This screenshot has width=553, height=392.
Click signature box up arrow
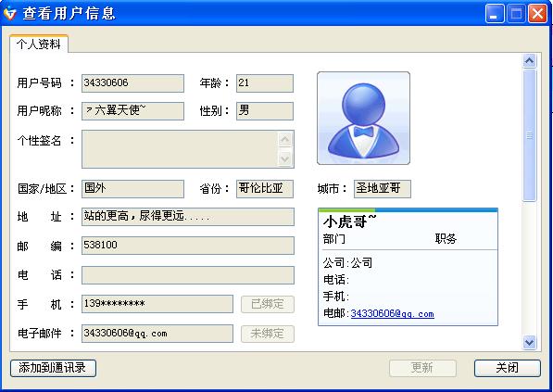(x=285, y=140)
